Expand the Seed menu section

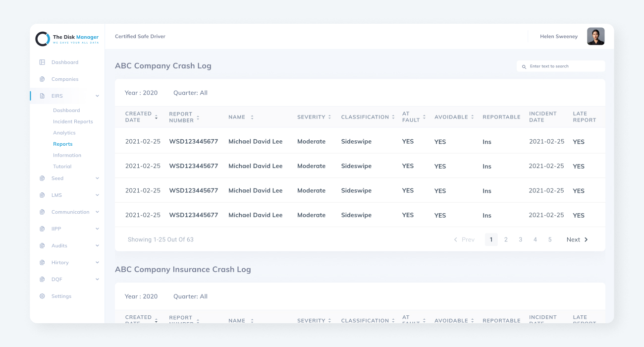pyautogui.click(x=97, y=178)
